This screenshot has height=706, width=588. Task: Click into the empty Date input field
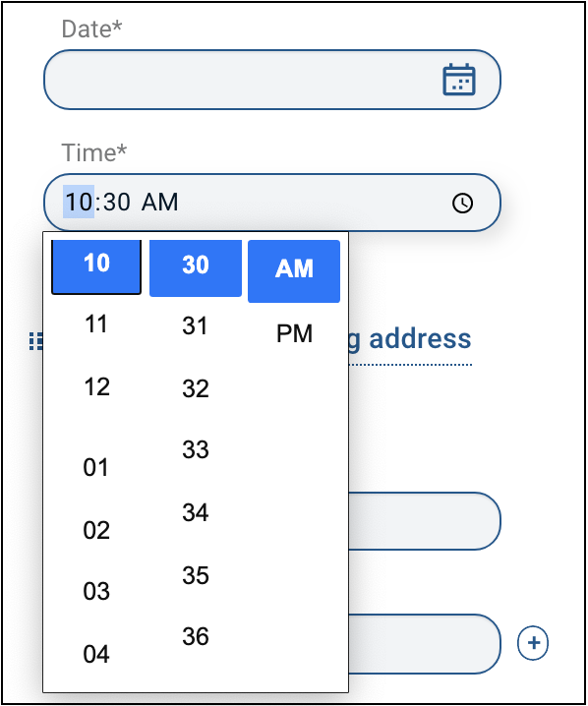point(272,80)
